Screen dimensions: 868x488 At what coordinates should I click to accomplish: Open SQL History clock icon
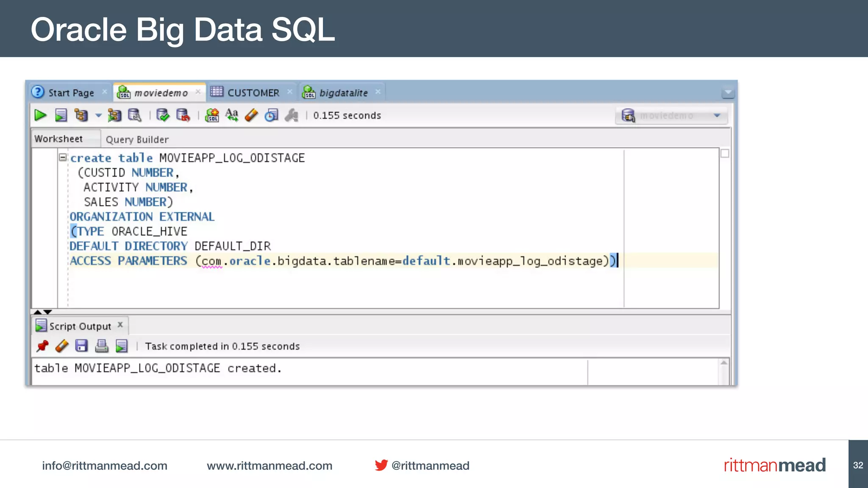[271, 115]
